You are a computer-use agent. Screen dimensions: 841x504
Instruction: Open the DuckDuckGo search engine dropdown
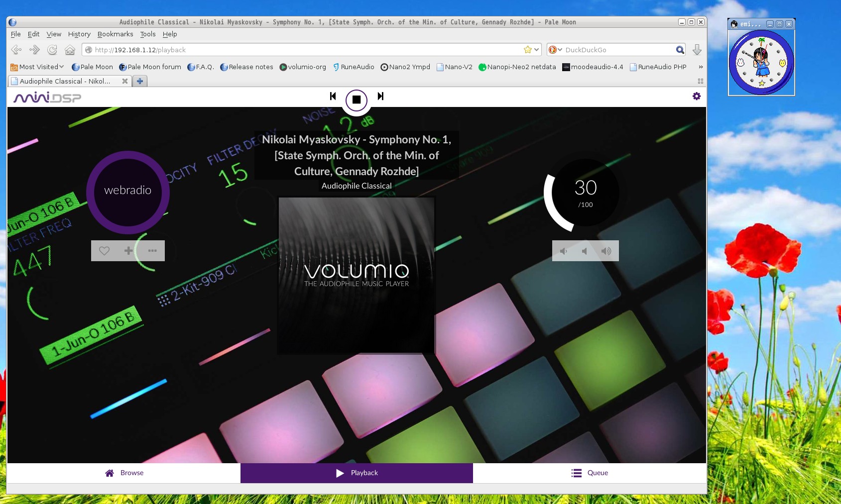(560, 49)
